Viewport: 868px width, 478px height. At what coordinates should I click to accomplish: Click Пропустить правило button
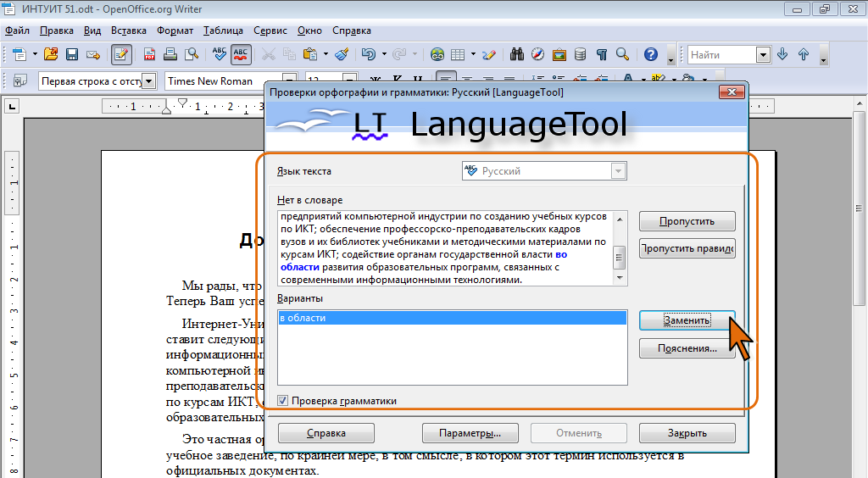(x=687, y=248)
